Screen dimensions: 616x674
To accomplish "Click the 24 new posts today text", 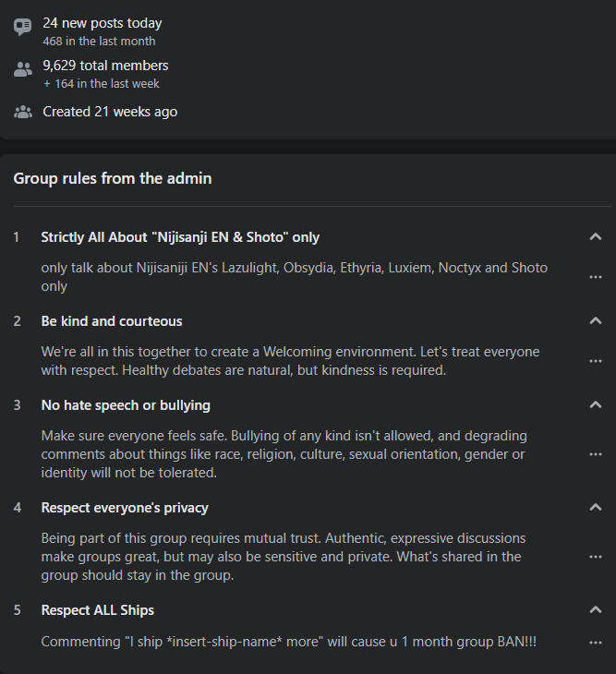I will (x=102, y=23).
